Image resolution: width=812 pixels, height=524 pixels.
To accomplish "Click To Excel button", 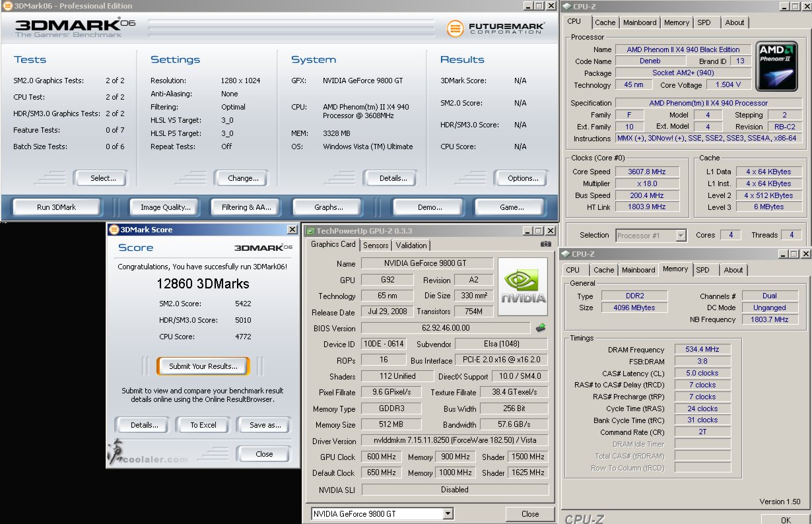I will 203,425.
